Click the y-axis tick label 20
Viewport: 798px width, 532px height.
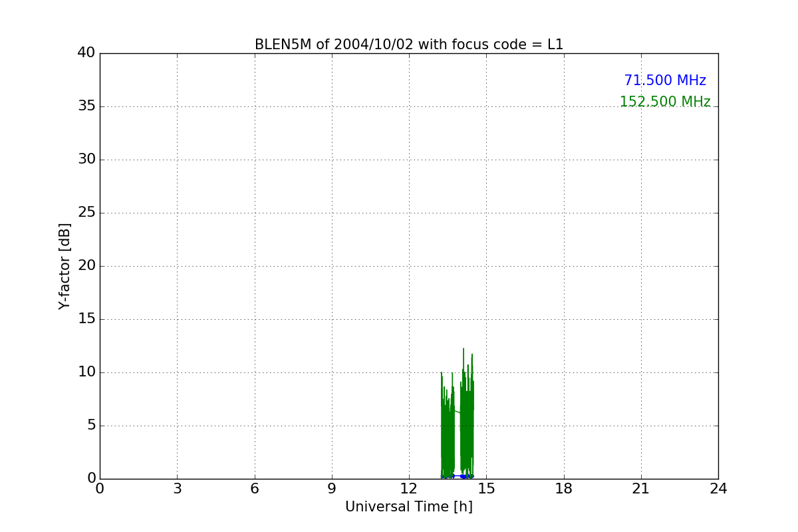coord(86,265)
